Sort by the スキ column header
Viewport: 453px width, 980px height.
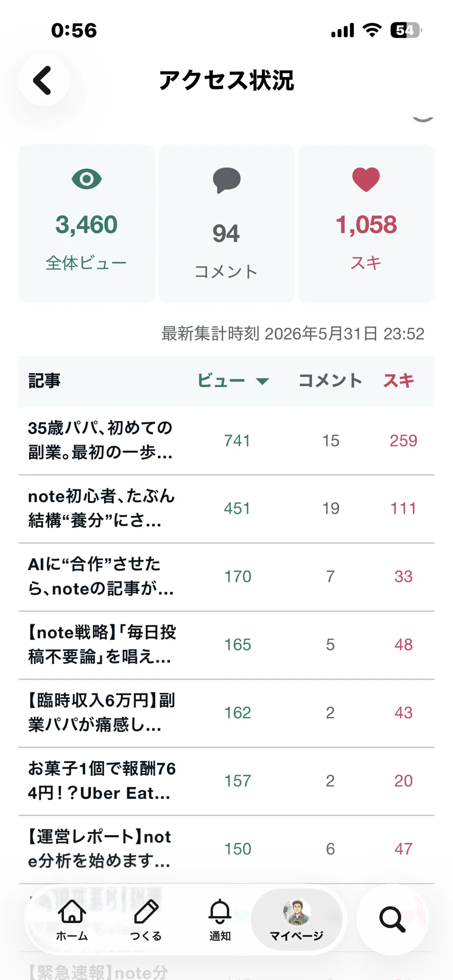[x=399, y=381]
